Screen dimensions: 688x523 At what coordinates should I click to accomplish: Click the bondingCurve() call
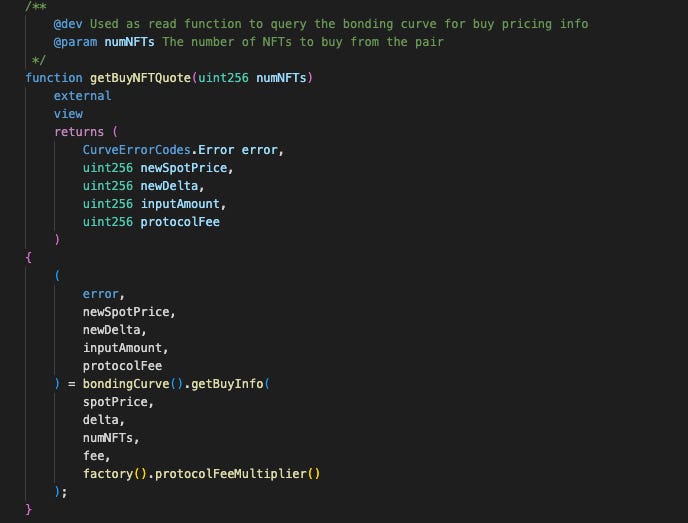coord(133,384)
